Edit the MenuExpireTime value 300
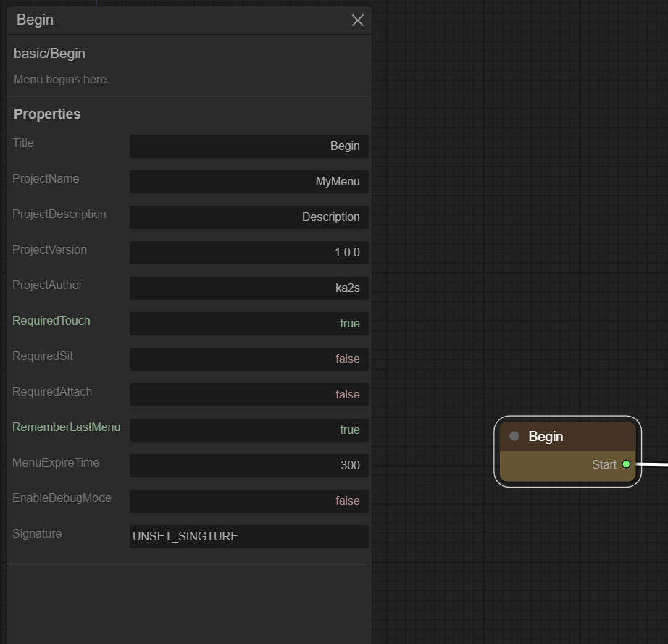This screenshot has width=668, height=644. point(249,466)
